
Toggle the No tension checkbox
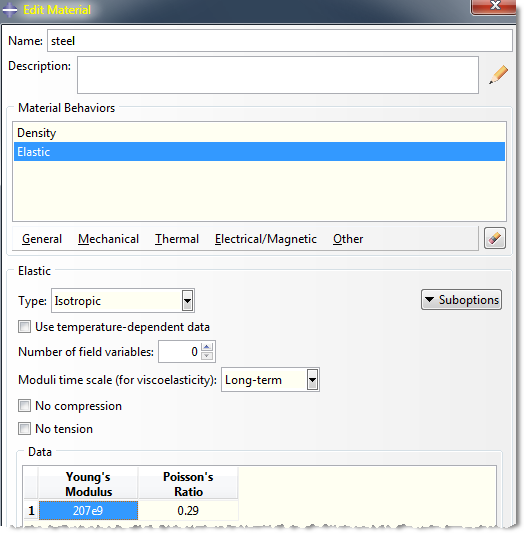click(24, 428)
